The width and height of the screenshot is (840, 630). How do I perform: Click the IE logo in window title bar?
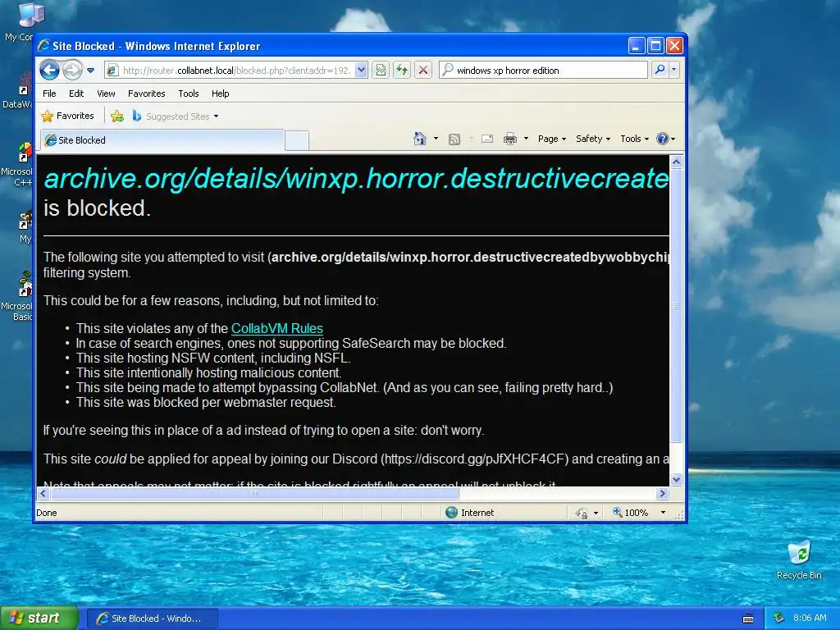pos(44,46)
